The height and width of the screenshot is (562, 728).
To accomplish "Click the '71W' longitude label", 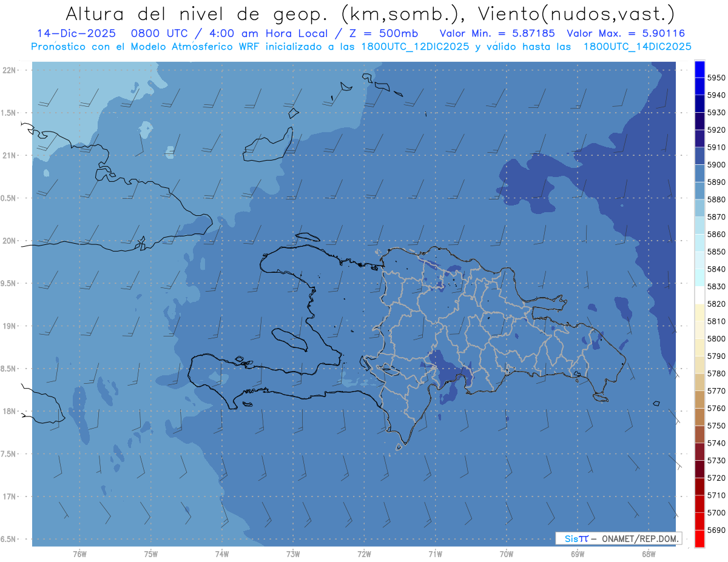I will pyautogui.click(x=435, y=554).
